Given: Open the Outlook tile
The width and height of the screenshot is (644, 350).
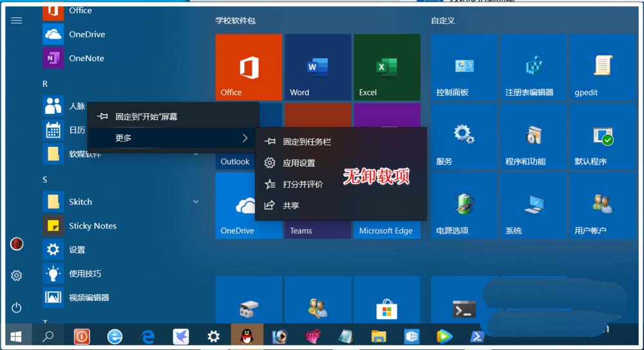Looking at the screenshot, I should pos(235,161).
